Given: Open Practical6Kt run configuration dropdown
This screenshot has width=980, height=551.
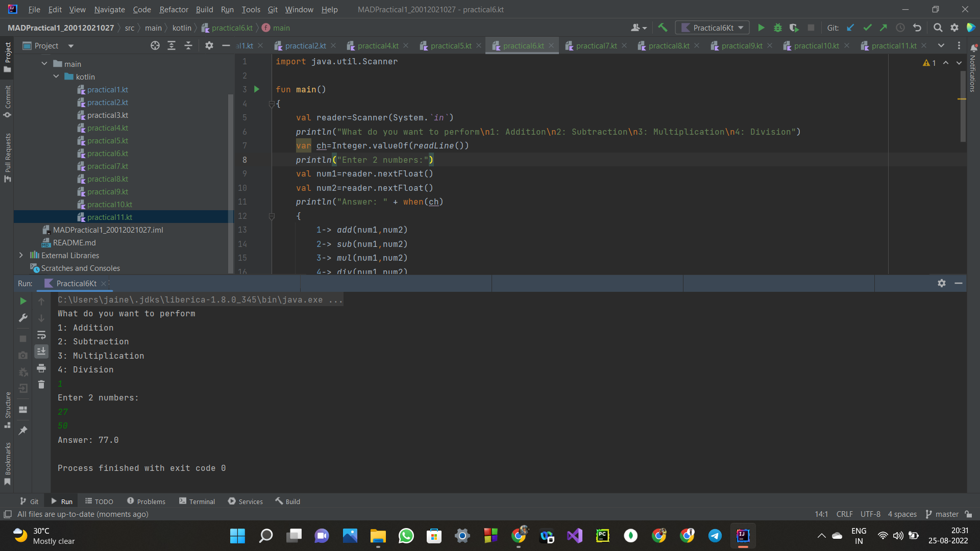Looking at the screenshot, I should pos(713,28).
